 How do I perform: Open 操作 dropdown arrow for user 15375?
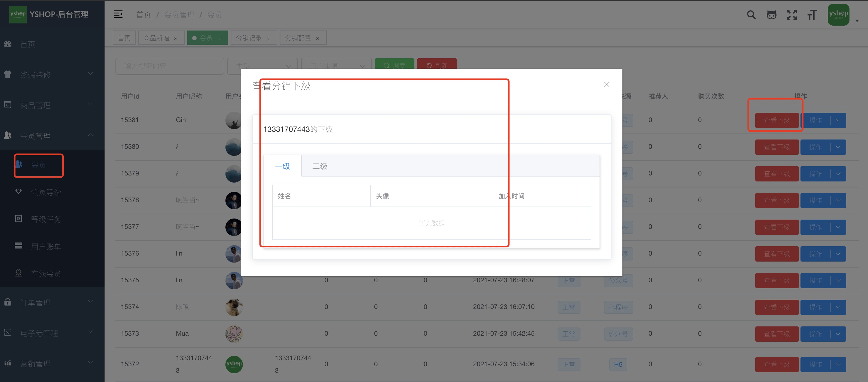coord(838,280)
